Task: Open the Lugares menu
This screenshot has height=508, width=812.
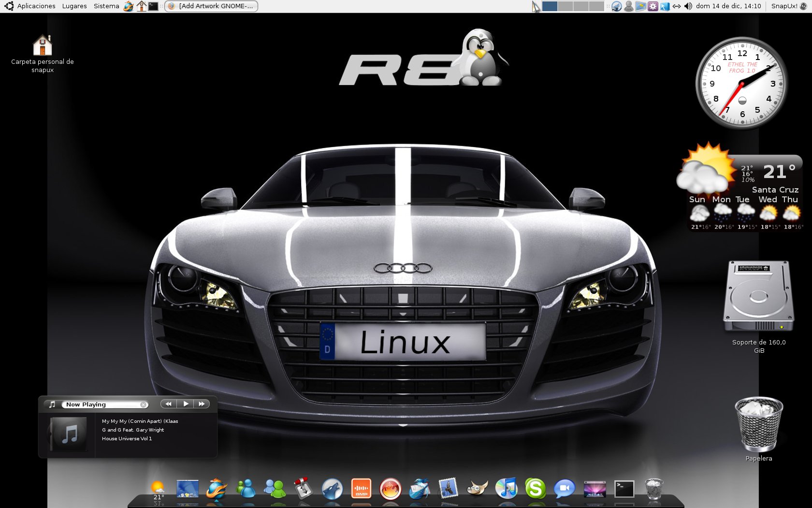Action: 74,6
